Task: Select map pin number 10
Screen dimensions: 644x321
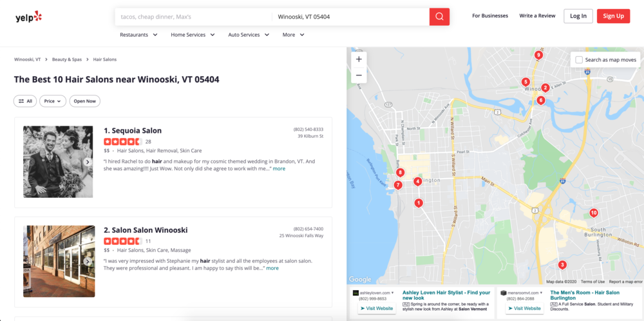Action: (x=594, y=213)
